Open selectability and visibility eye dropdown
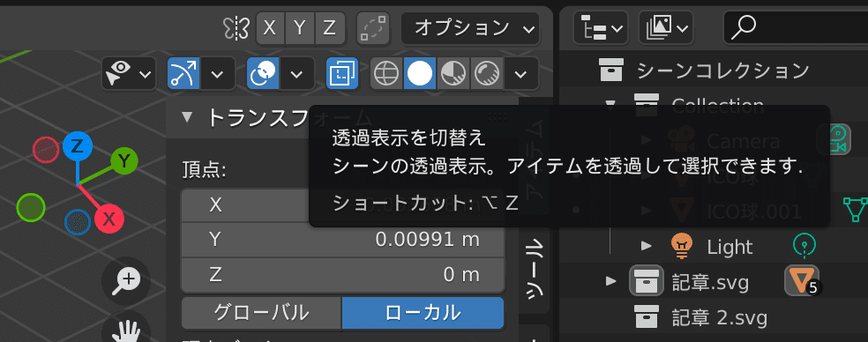The height and width of the screenshot is (342, 868). point(129,74)
